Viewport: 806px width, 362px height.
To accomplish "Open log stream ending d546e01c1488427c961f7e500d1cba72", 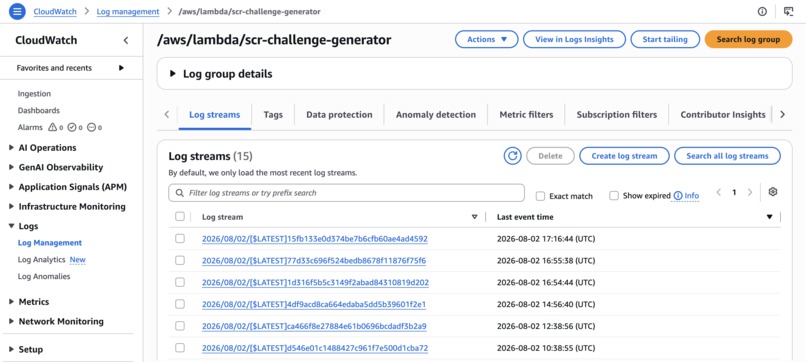I will 315,348.
